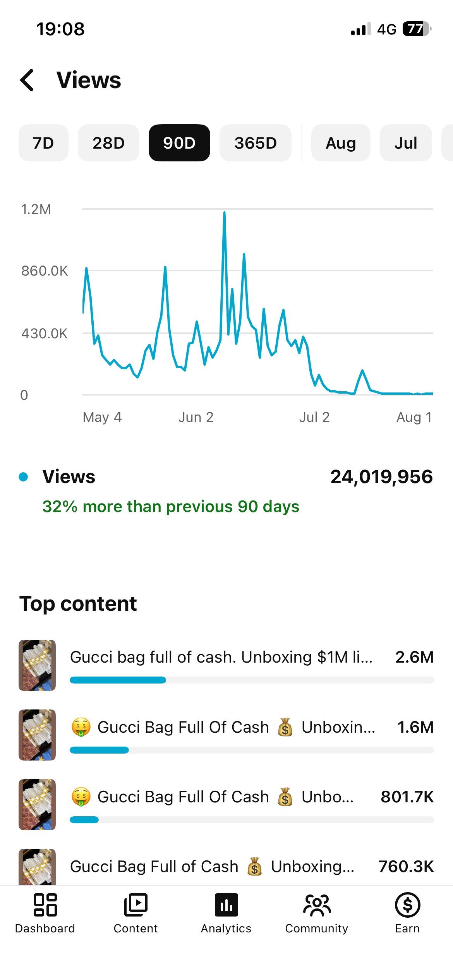This screenshot has width=453, height=980.
Task: Tap the back arrow next to Views
Action: [27, 80]
